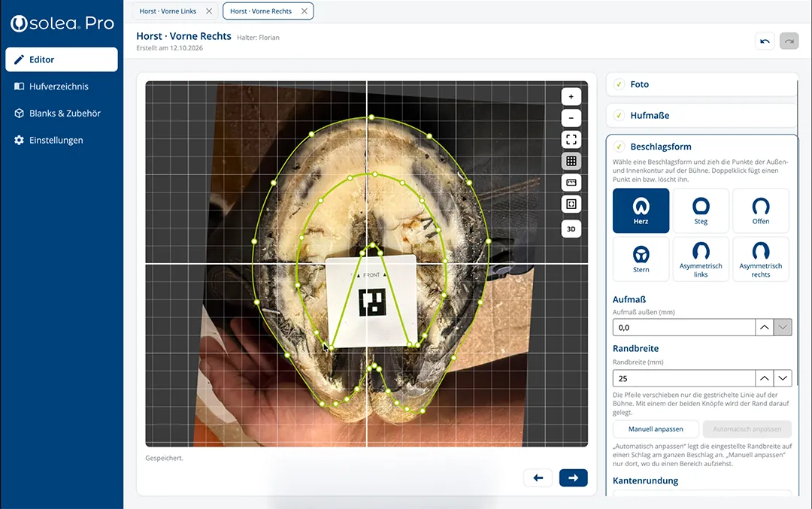Click the fit-to-screen canvas icon

tap(571, 140)
